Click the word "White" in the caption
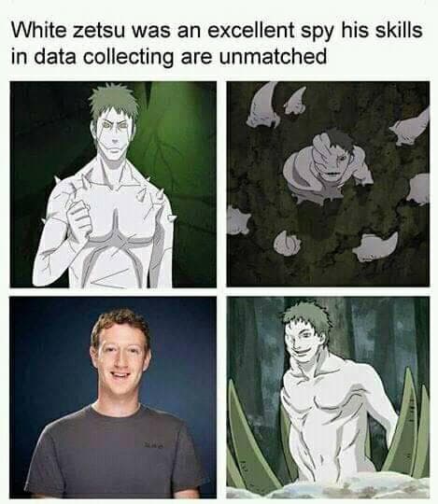The width and height of the screenshot is (438, 504). click(39, 31)
